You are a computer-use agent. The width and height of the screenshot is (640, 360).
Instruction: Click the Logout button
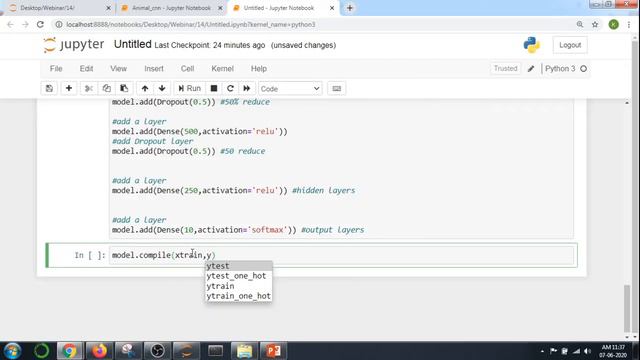pyautogui.click(x=570, y=45)
